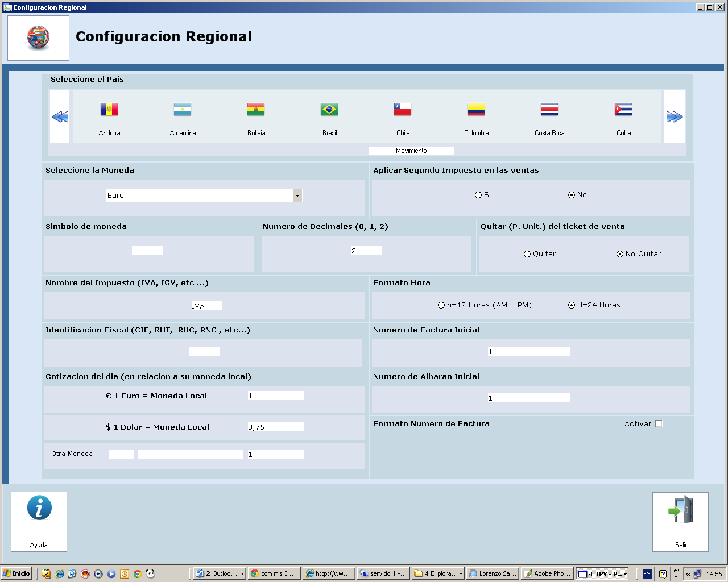The width and height of the screenshot is (728, 582).
Task: Open the currency dropdown showing Euro
Action: coord(297,196)
